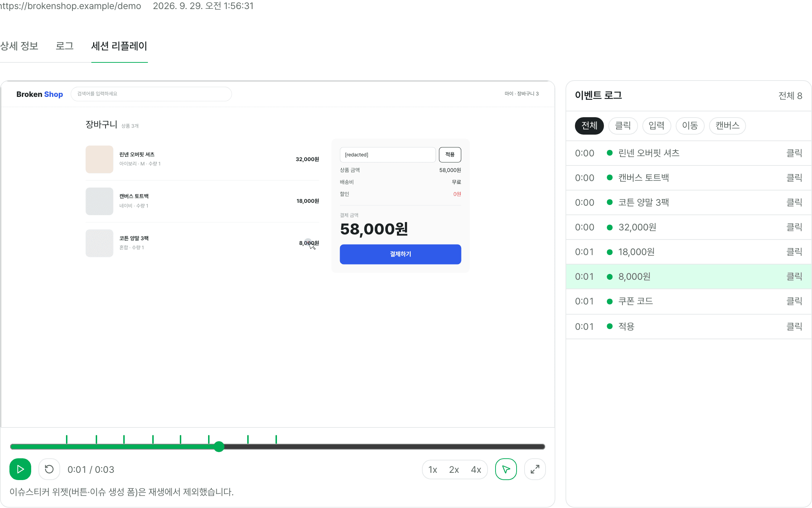Select the highlighted 8,000원 event row
The image size is (812, 508).
688,276
